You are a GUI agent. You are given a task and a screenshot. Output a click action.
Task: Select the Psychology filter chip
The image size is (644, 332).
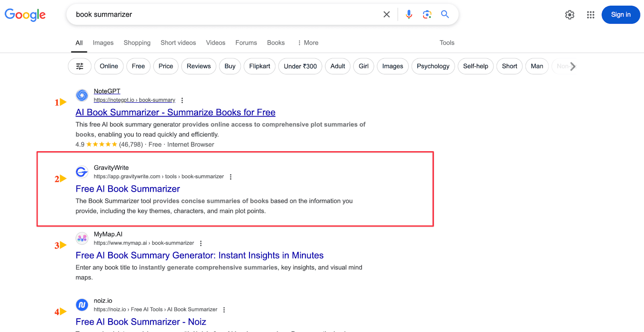(x=433, y=66)
